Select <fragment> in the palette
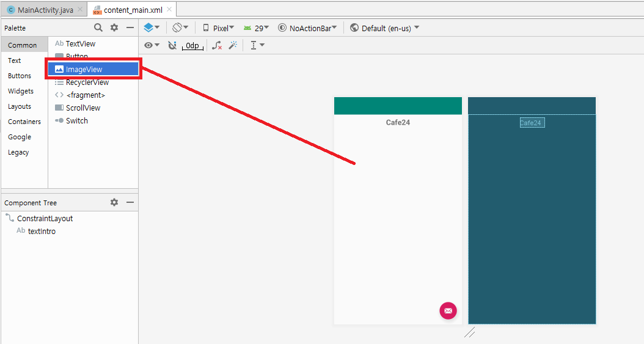 coord(93,95)
